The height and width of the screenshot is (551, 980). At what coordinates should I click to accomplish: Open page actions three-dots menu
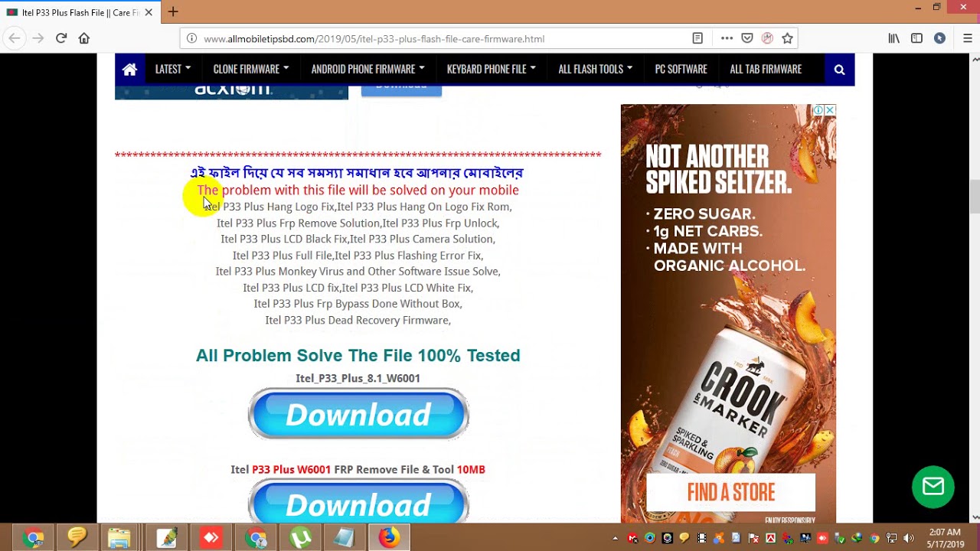point(727,38)
